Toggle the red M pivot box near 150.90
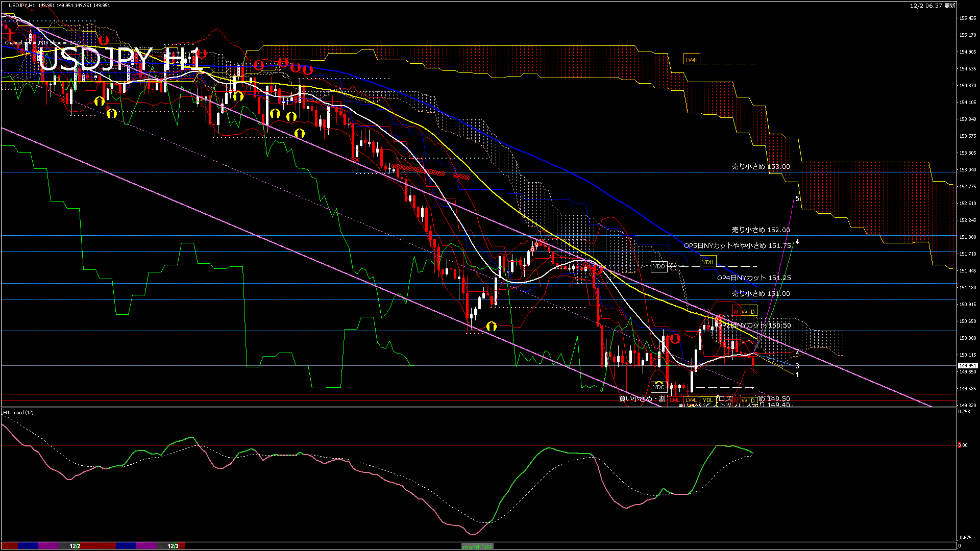Viewport: 980px width, 551px height. pyautogui.click(x=736, y=311)
